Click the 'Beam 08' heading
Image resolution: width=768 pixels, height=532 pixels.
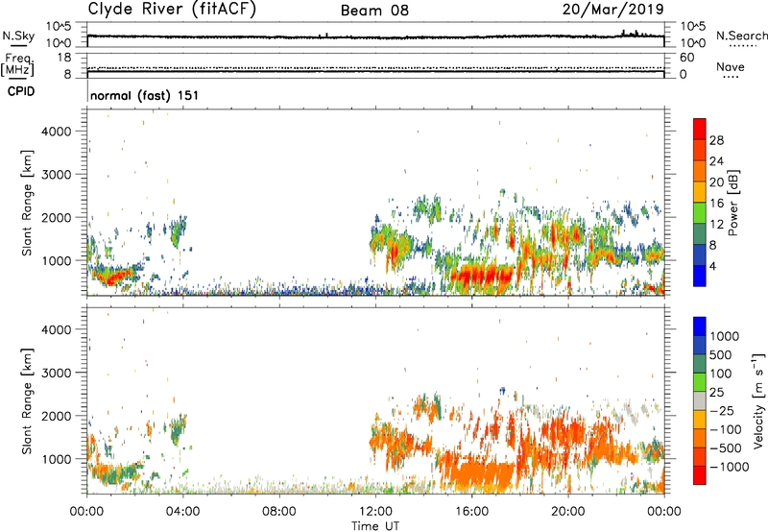click(x=374, y=11)
